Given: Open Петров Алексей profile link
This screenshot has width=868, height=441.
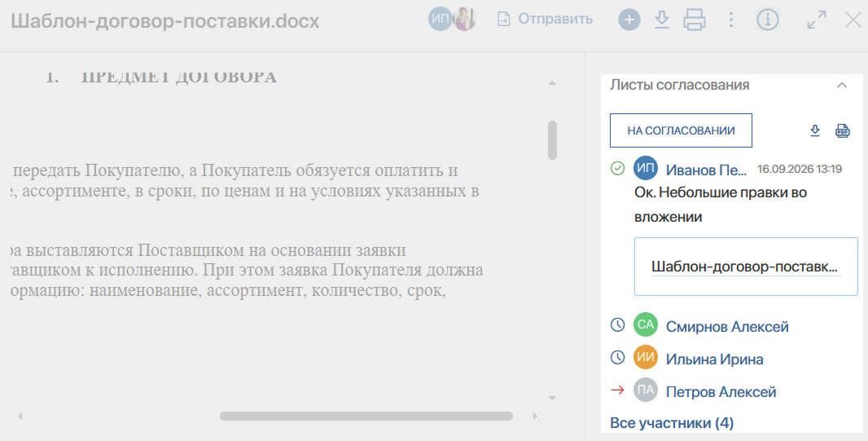Looking at the screenshot, I should [721, 392].
